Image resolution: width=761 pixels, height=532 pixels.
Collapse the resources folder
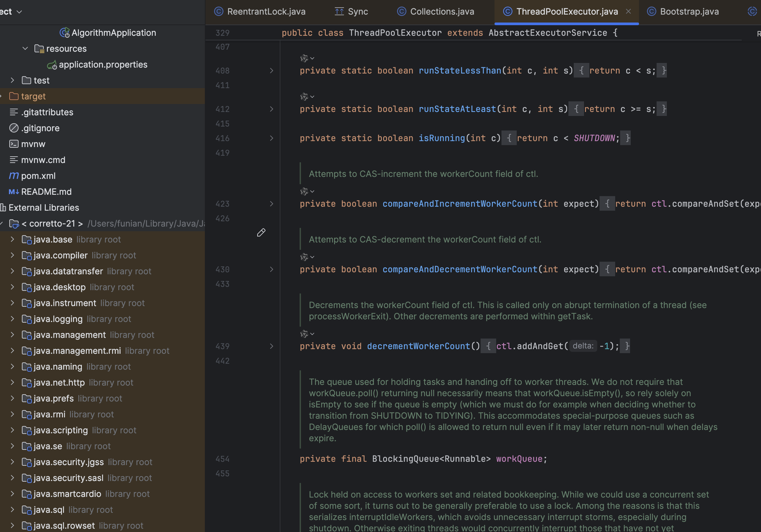pos(25,49)
